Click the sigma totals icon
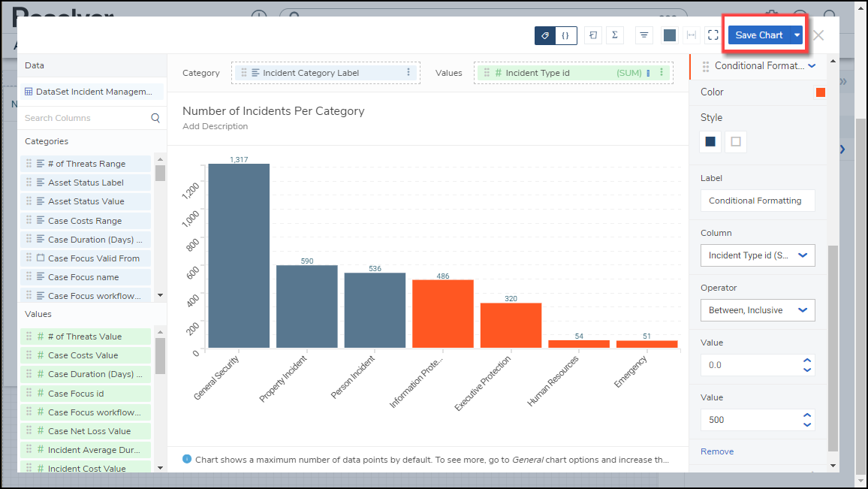 (615, 35)
